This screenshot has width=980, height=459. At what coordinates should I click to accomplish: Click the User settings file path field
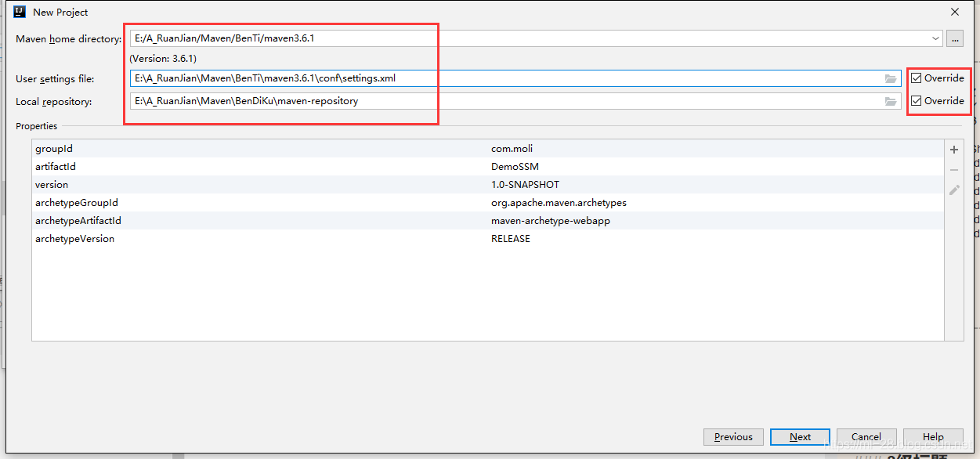515,78
